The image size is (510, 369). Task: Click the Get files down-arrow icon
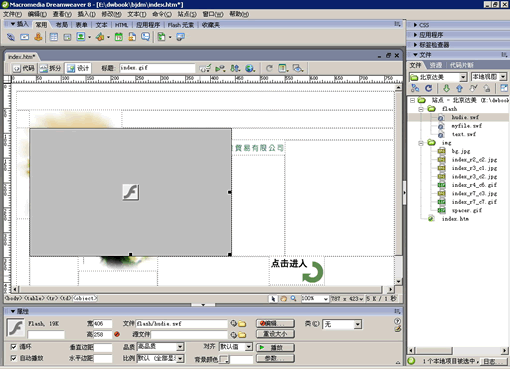[446, 88]
